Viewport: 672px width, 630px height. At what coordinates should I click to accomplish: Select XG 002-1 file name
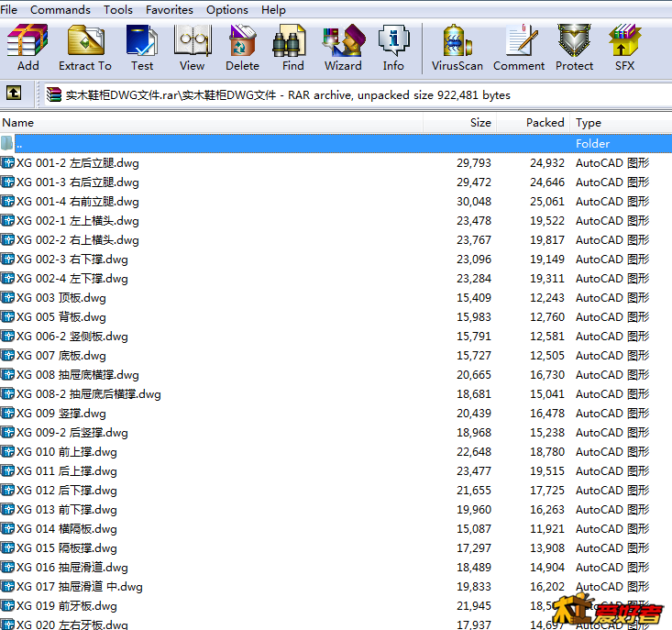pos(78,221)
